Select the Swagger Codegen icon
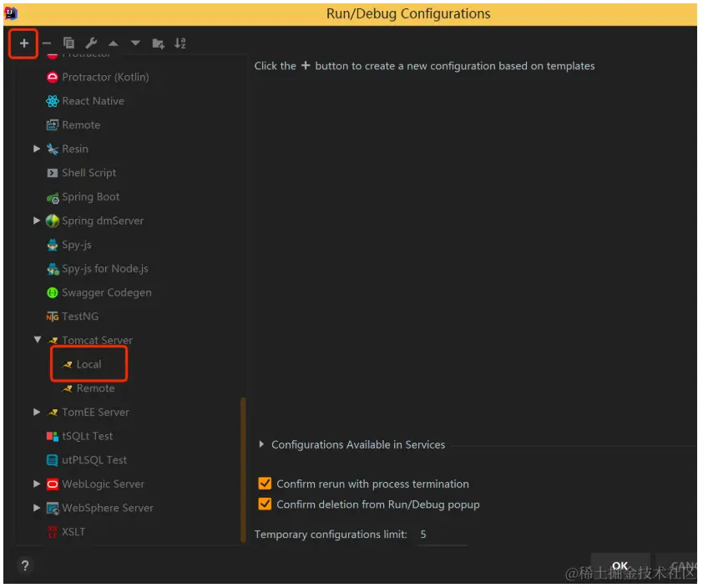 point(53,292)
